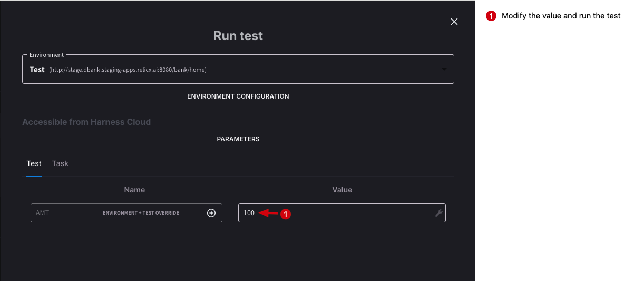Viewport: 644px width, 281px height.
Task: Select the Test parameters tab
Action: 34,163
